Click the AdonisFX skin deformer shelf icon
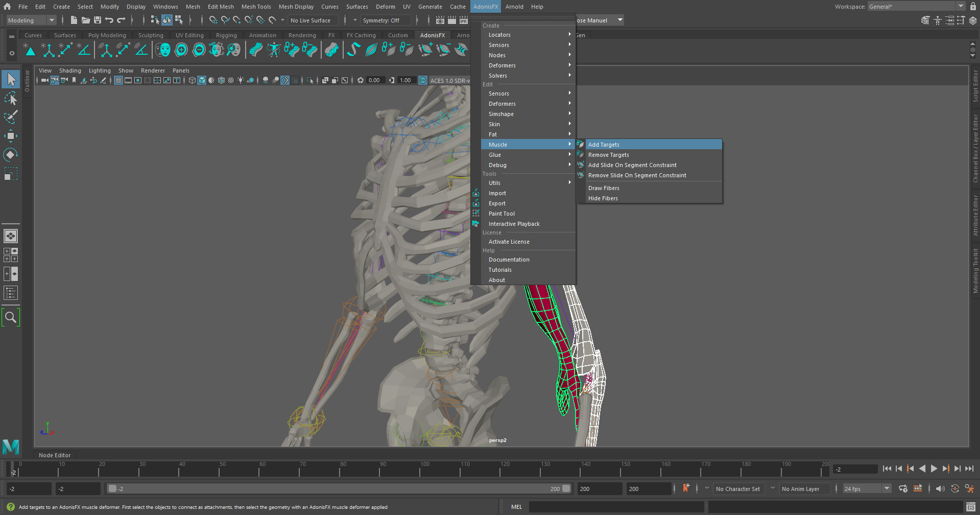Screen dimensions: 980x515 (x=256, y=50)
